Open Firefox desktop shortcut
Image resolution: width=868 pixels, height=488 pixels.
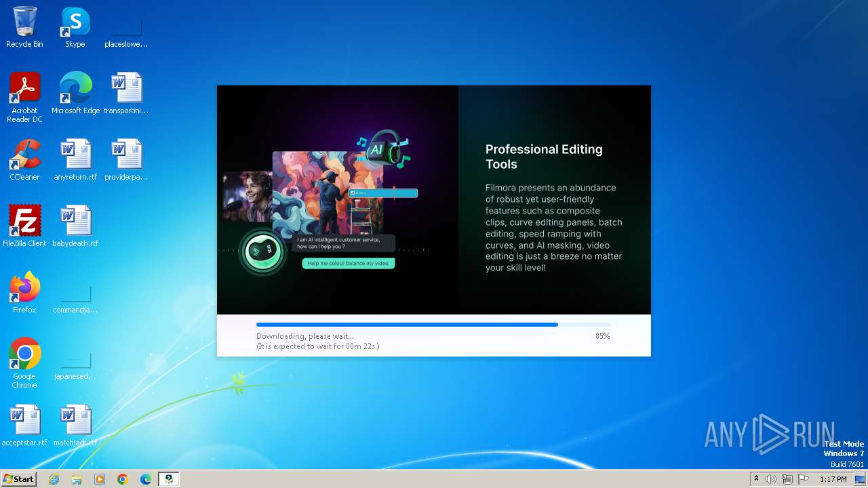pos(24,292)
